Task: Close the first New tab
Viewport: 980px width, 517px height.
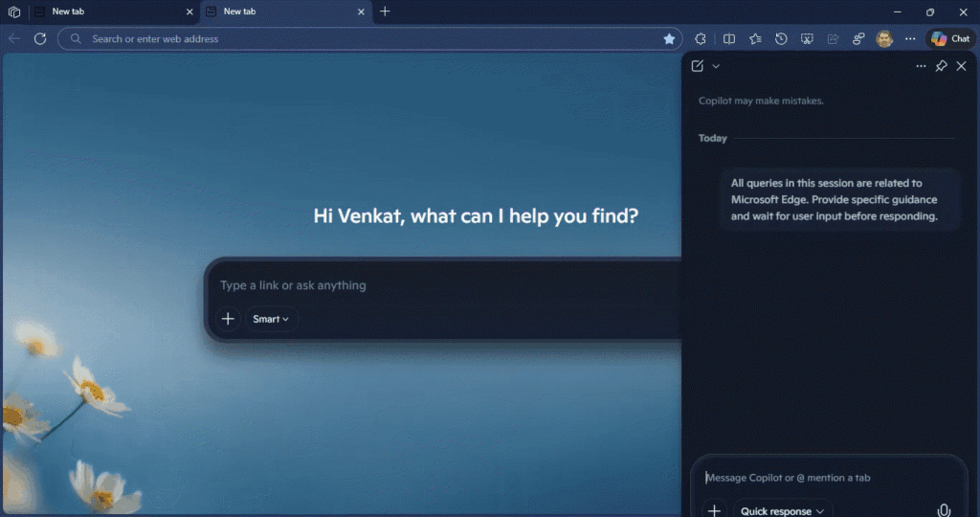Action: [x=189, y=11]
